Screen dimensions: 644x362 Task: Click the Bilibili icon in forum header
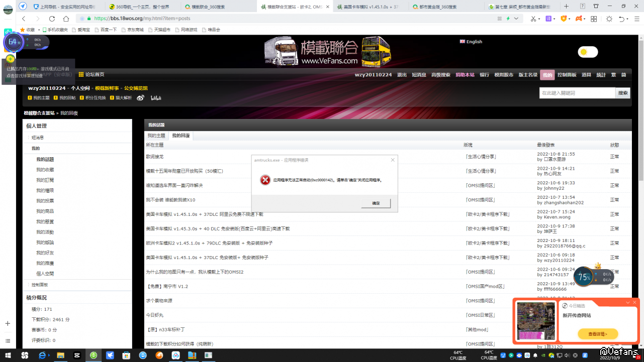tap(156, 98)
